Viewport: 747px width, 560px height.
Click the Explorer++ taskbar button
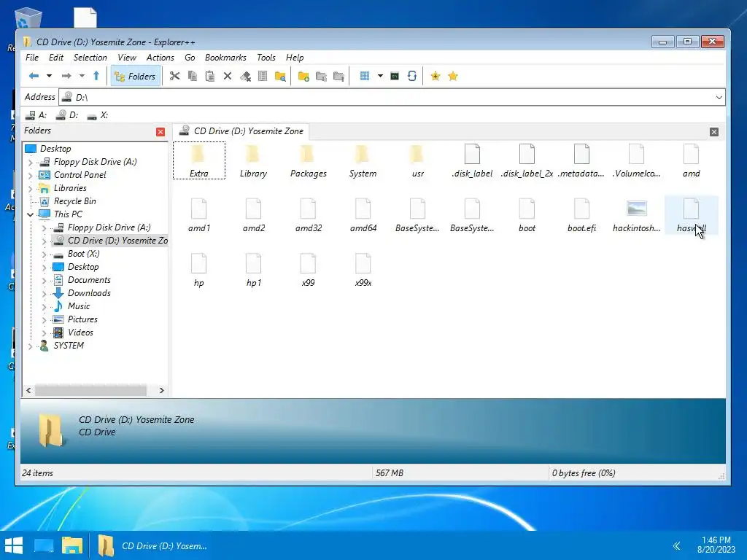(x=153, y=545)
